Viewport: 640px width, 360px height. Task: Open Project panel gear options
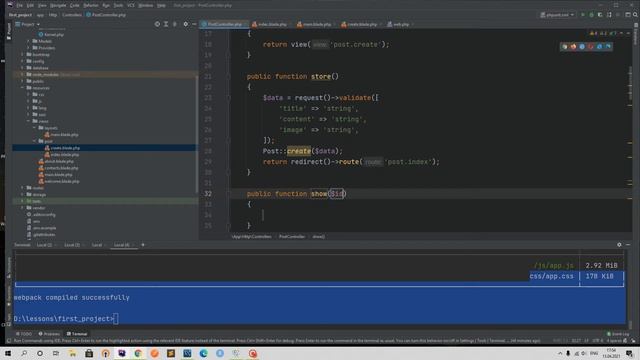186,24
